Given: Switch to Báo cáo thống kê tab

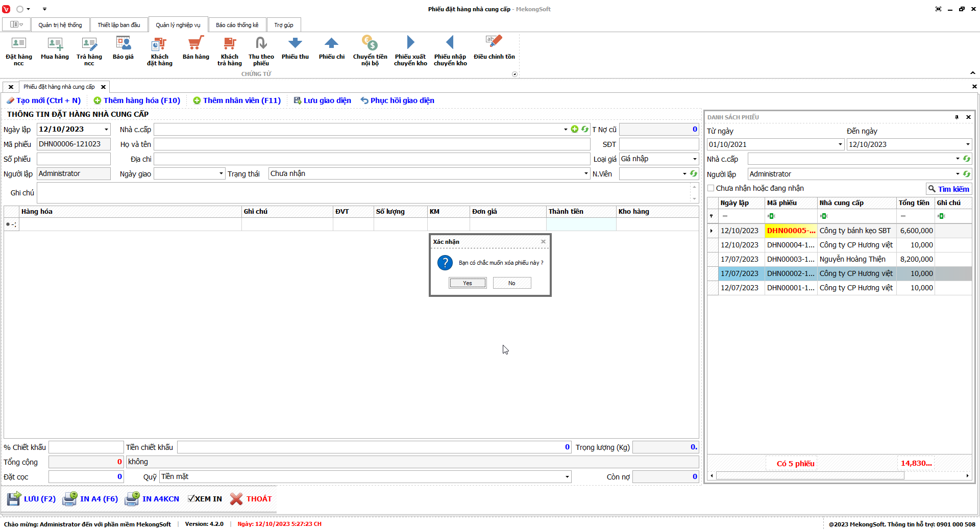Looking at the screenshot, I should (x=237, y=25).
